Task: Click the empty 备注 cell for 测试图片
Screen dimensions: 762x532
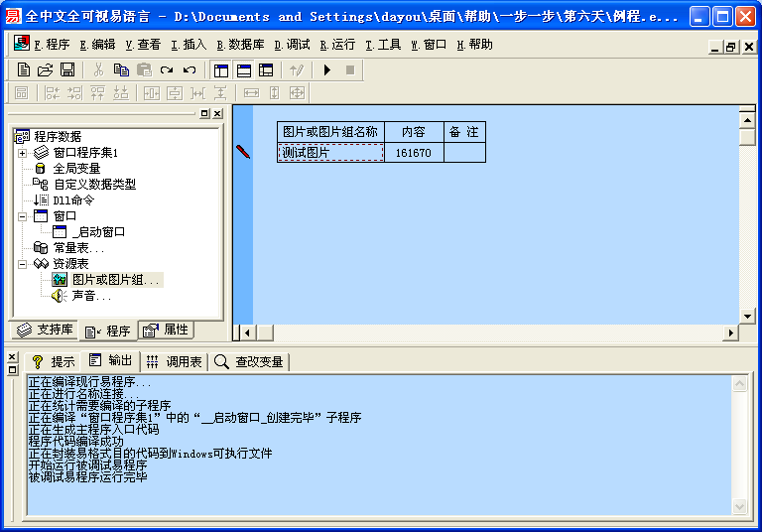Action: (x=464, y=153)
